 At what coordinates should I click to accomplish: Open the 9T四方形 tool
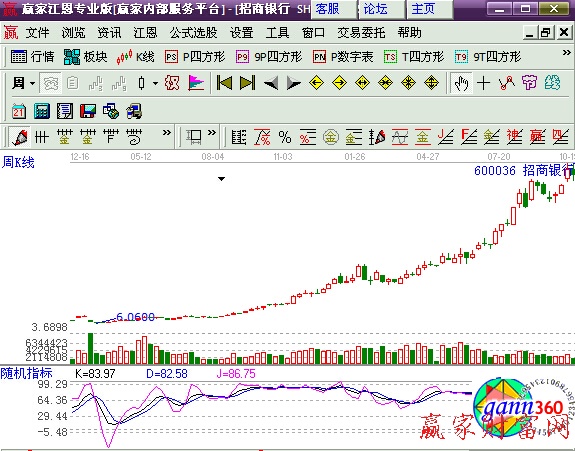point(488,57)
